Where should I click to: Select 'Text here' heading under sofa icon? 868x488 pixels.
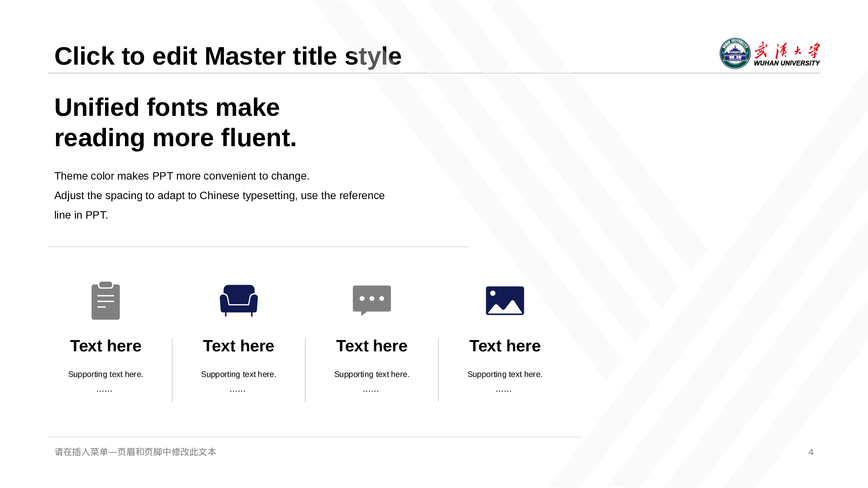[239, 346]
